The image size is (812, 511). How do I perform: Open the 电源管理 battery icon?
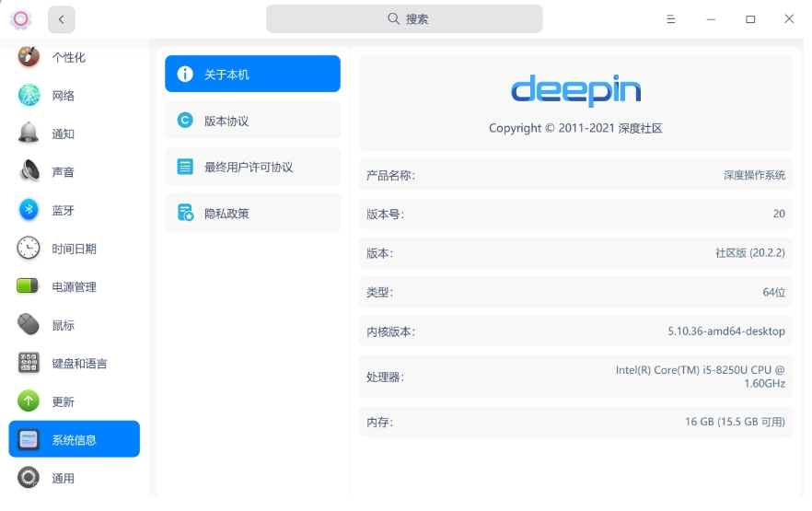tap(28, 285)
